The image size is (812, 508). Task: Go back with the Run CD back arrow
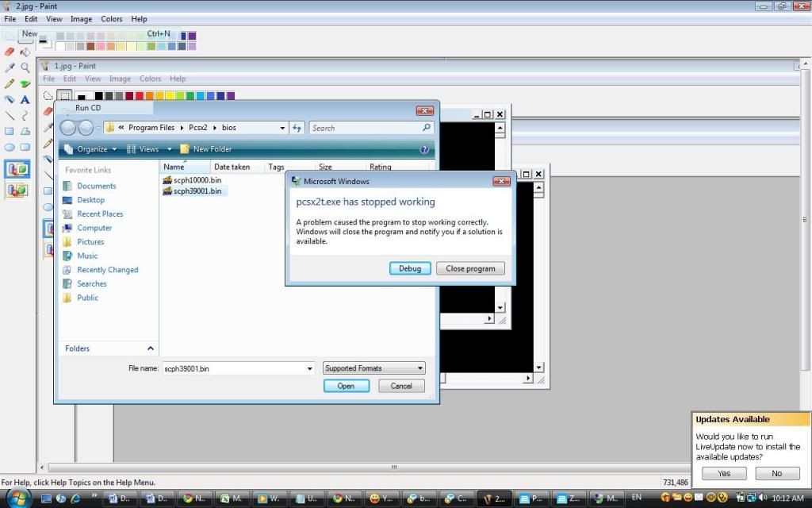click(x=68, y=128)
